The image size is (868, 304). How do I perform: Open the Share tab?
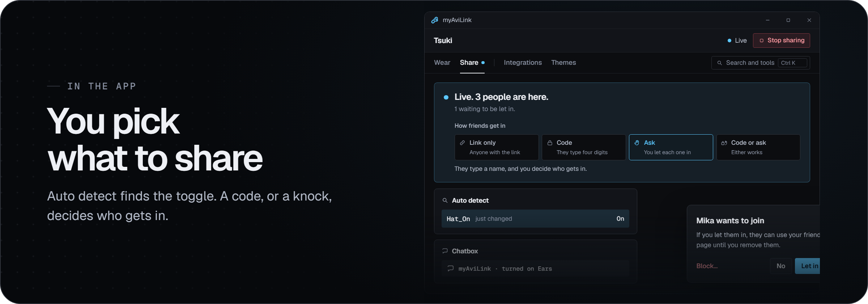coord(472,63)
